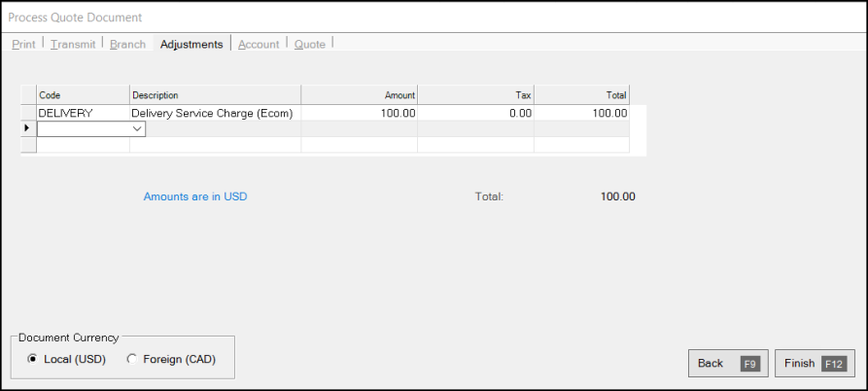Select Local (USD) currency option

click(x=66, y=360)
